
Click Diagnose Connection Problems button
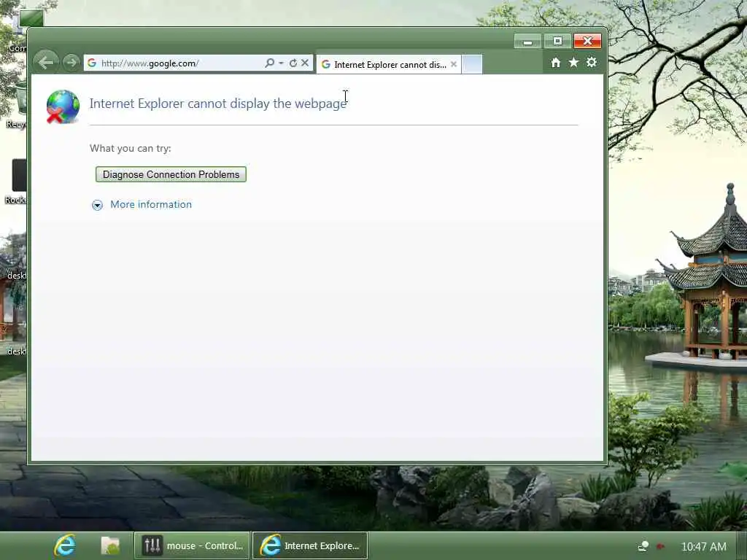(x=171, y=174)
